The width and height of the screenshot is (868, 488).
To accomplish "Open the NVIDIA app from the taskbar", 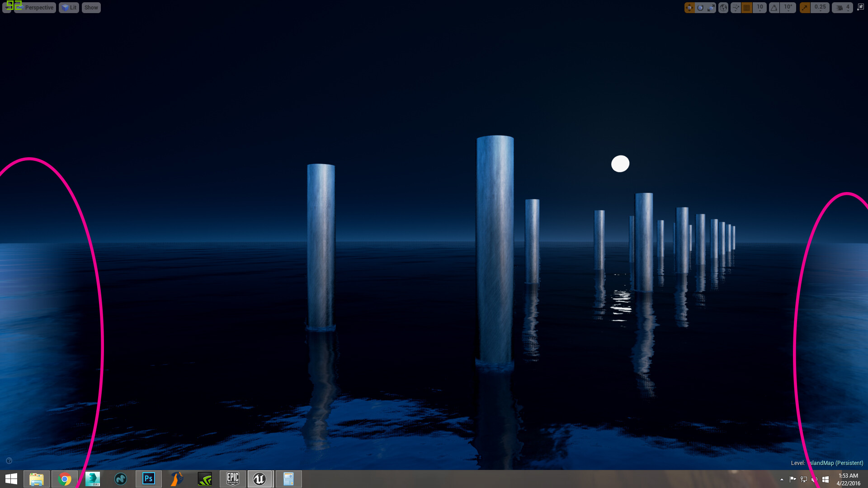I will [x=205, y=479].
